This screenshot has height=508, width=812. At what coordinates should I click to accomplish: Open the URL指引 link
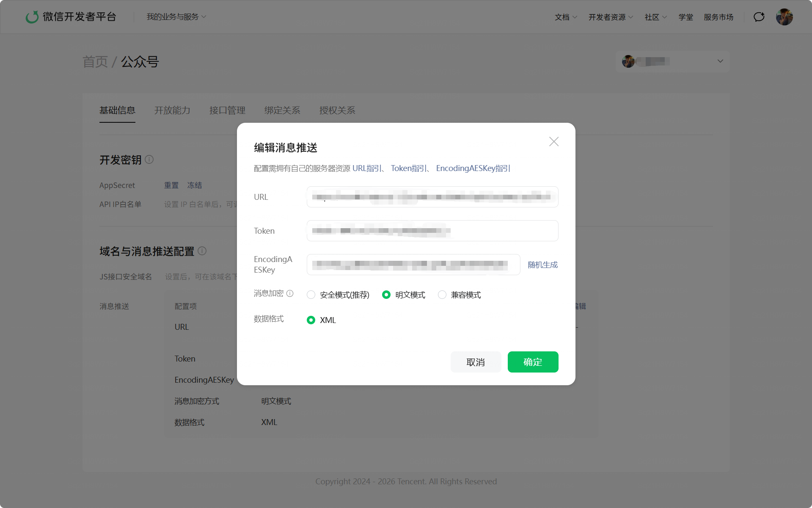(367, 168)
